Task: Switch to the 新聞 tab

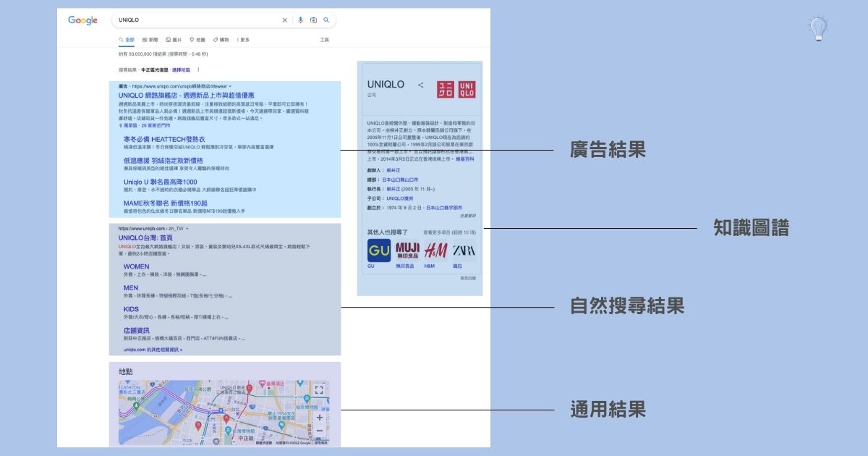Action: [153, 40]
